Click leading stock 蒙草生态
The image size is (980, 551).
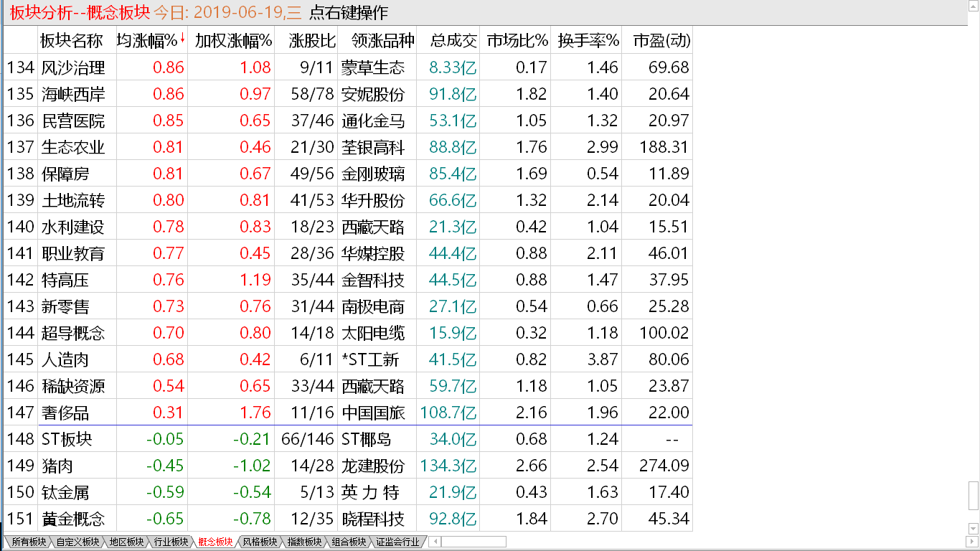pos(373,67)
